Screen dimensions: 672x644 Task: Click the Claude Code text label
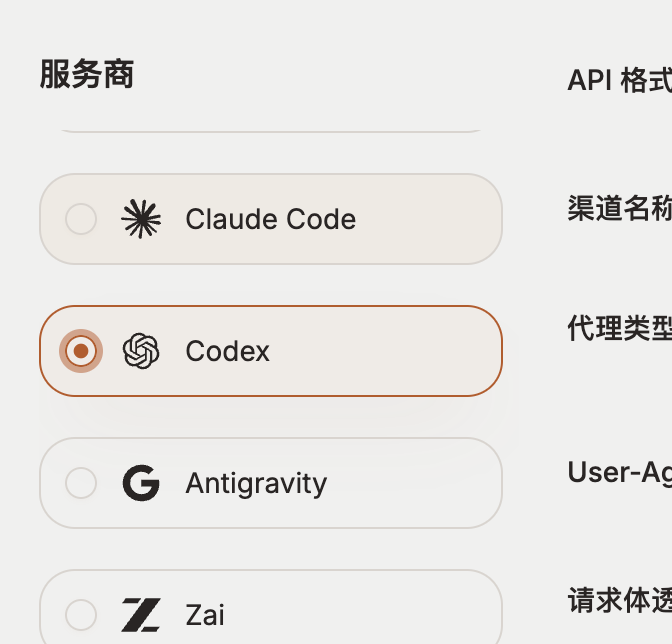[x=270, y=219]
